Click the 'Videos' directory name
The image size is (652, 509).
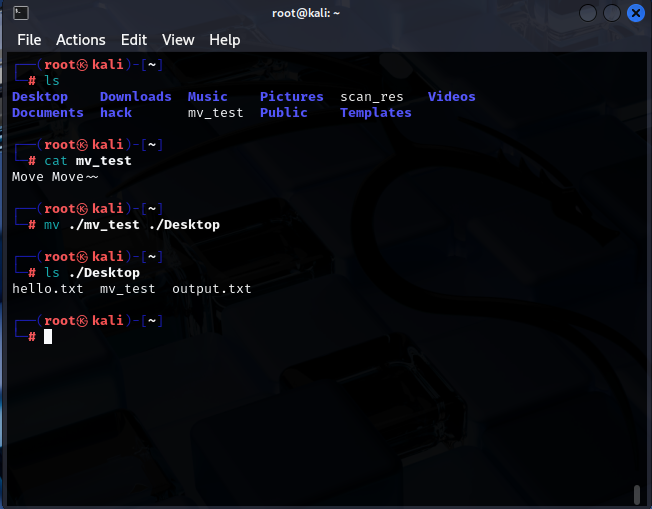coord(452,96)
